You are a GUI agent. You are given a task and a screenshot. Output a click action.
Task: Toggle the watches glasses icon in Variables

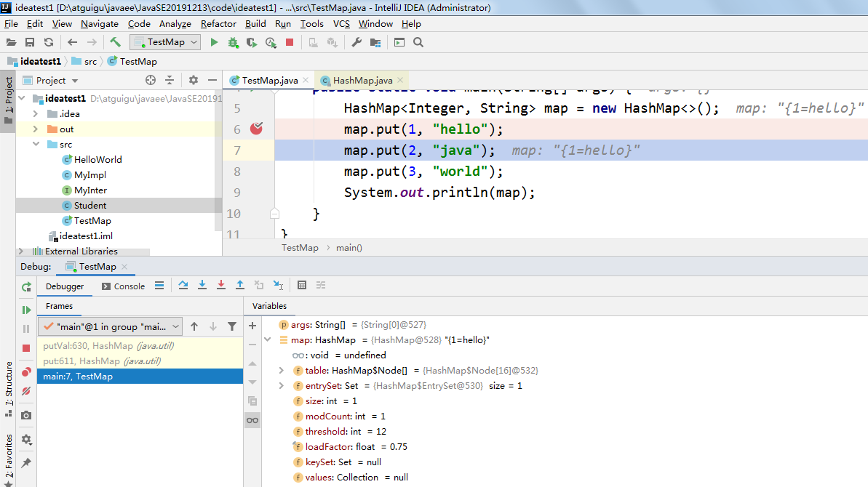click(x=252, y=420)
